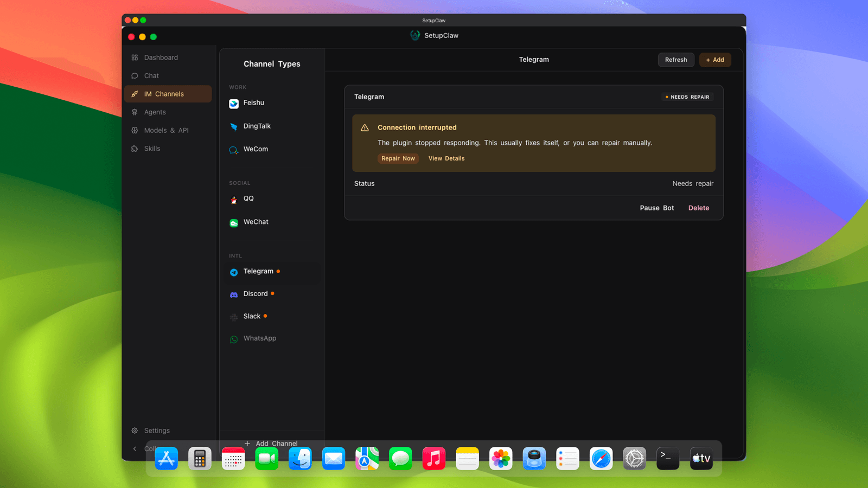This screenshot has height=488, width=868.
Task: Open the Chat bubble icon
Action: point(135,76)
